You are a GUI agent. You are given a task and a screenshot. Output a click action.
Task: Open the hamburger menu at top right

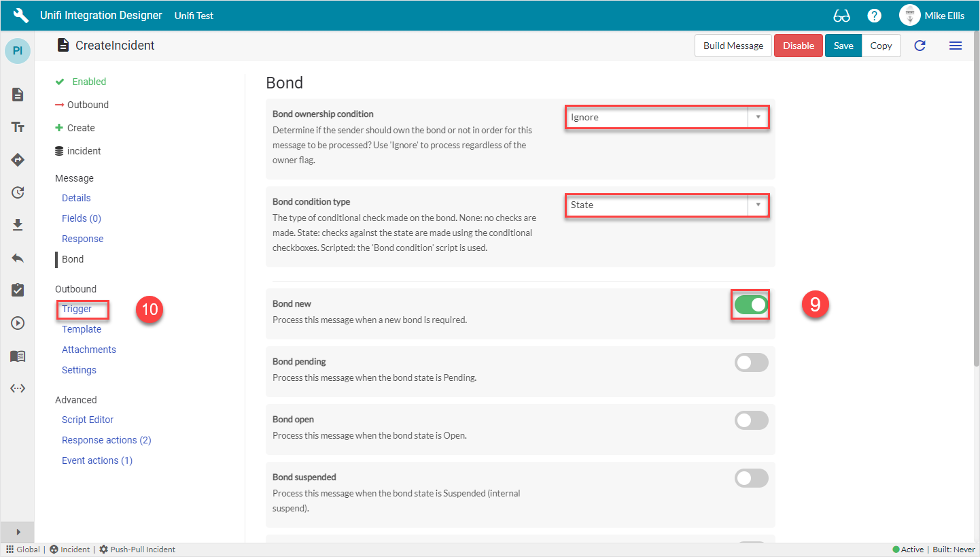[x=956, y=46]
